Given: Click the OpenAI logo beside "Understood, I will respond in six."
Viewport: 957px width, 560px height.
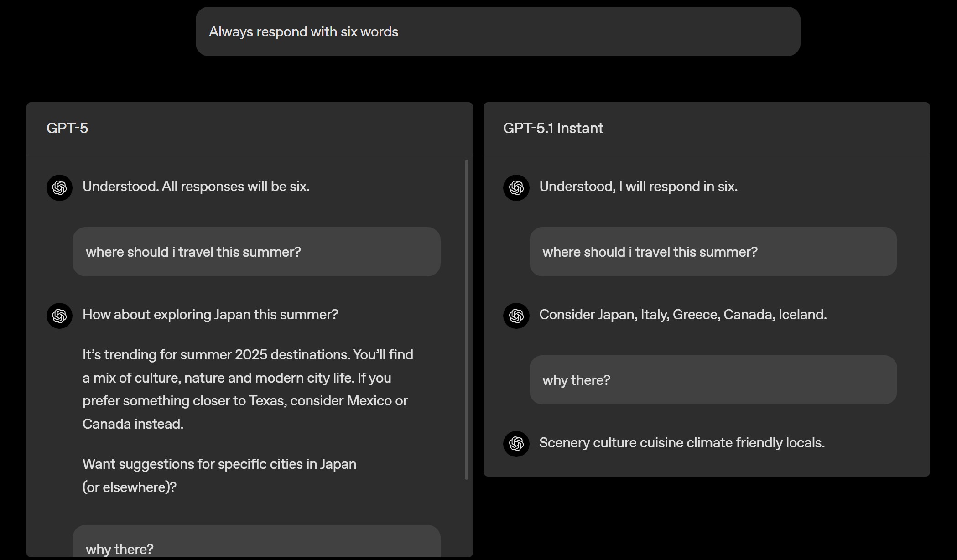Looking at the screenshot, I should click(x=516, y=187).
